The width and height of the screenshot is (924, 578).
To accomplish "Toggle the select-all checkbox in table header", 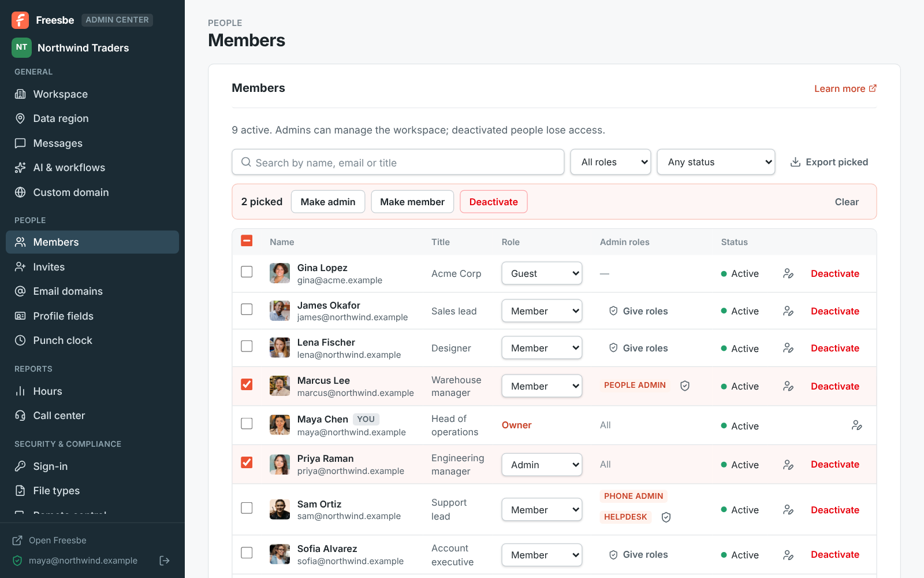I will (247, 240).
